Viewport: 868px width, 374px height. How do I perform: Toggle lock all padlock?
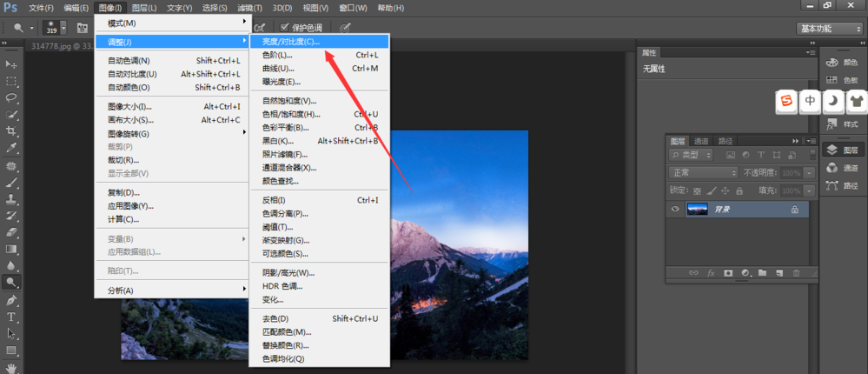click(739, 190)
